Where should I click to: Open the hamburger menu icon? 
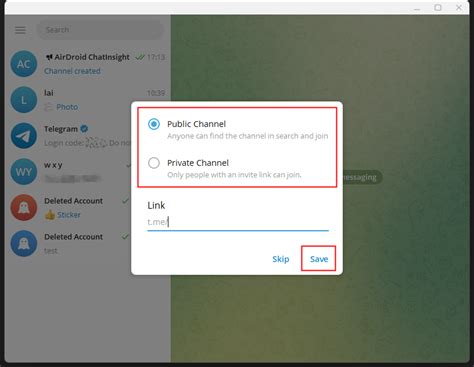[x=20, y=30]
